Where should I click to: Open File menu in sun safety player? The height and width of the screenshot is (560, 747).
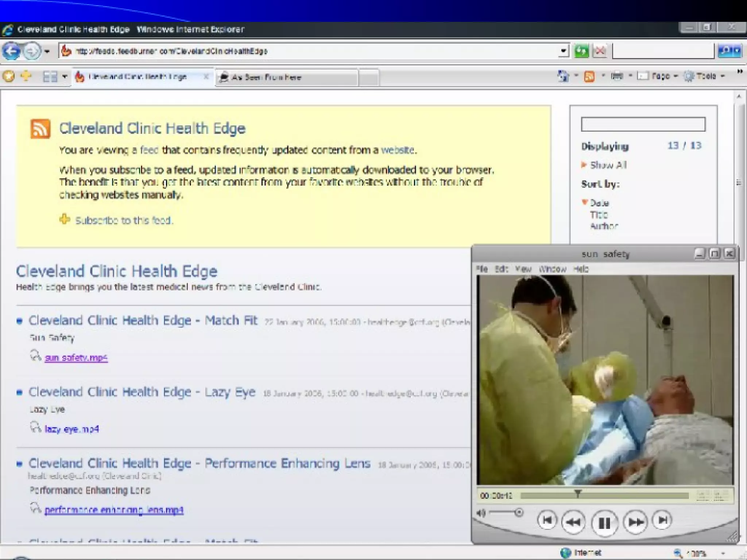click(x=482, y=269)
